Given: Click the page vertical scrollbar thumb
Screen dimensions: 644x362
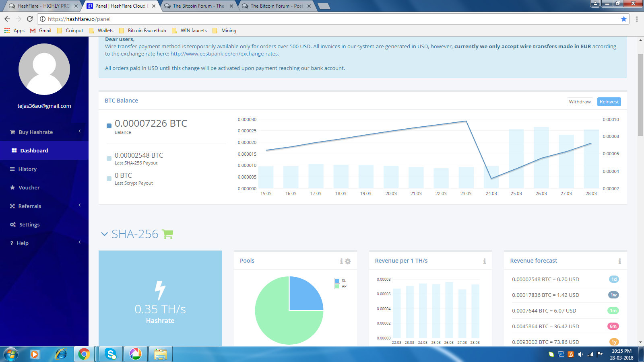Looking at the screenshot, I should pos(640,95).
